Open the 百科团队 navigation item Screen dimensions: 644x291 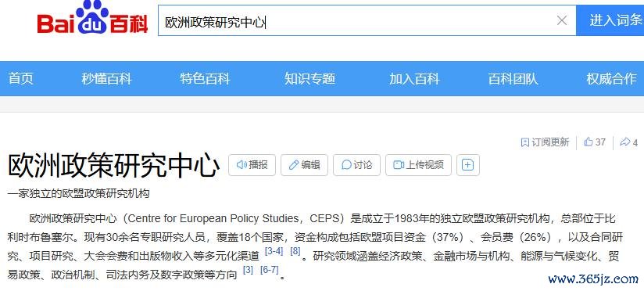coord(513,78)
